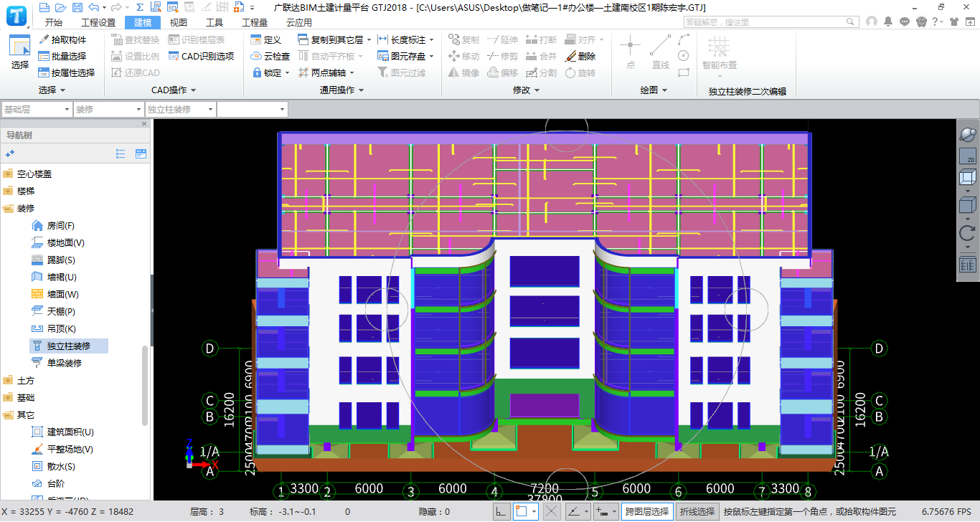
Task: Expand the 锁定 dropdown
Action: pos(287,73)
